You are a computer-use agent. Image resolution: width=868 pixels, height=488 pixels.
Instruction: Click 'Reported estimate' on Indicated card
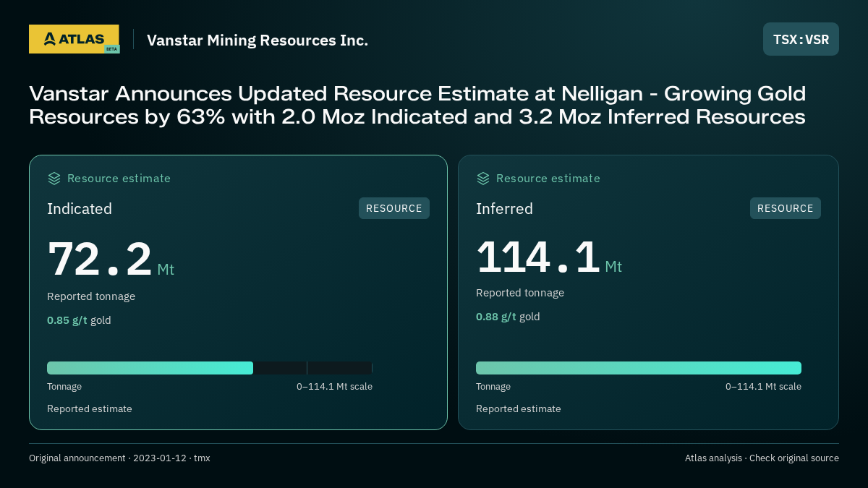[x=90, y=409]
